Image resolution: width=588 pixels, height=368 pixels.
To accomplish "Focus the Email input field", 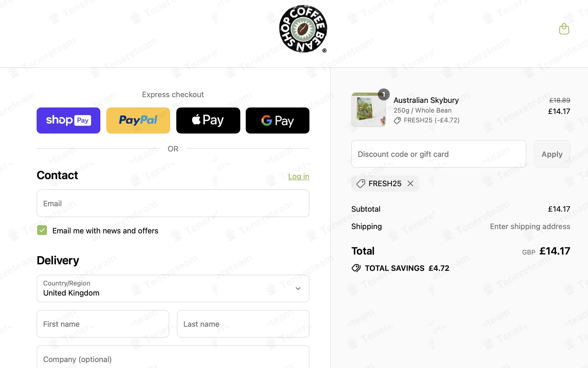I will [173, 203].
